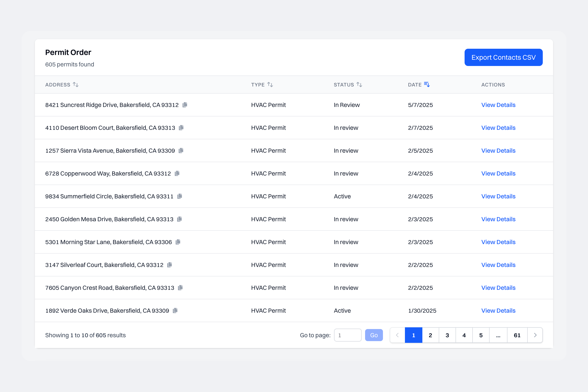
Task: Go to the next page arrow
Action: (x=535, y=335)
